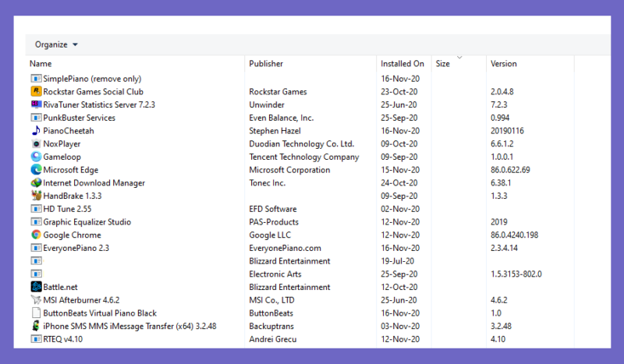Click the 19-Jul-20 install date cell
Viewport: 624px width, 364px height.
(397, 261)
